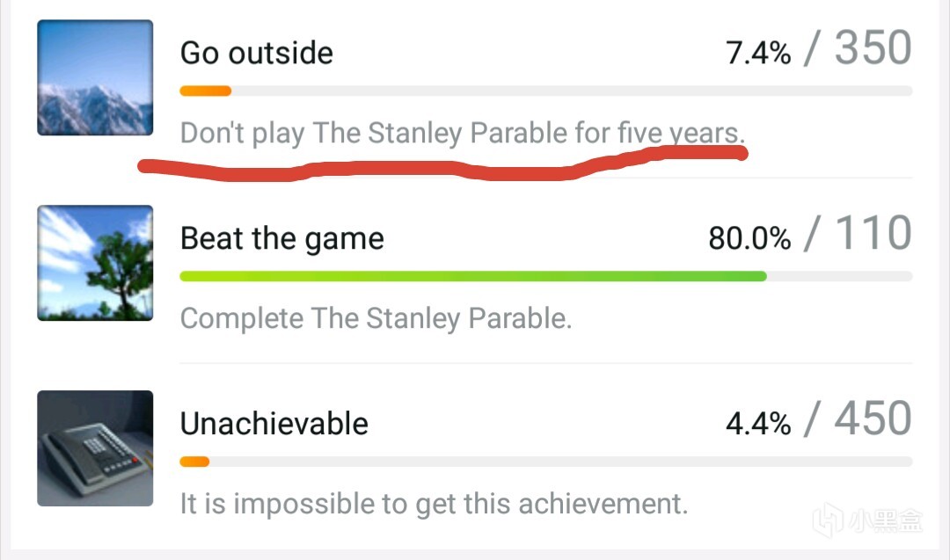Click the 450 points value
The width and height of the screenshot is (950, 560).
tap(873, 420)
